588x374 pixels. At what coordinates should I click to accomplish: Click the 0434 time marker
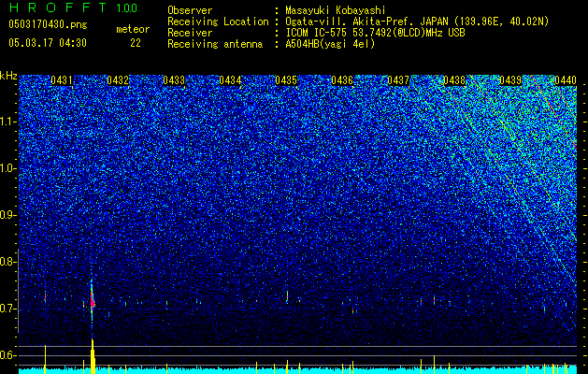(x=230, y=80)
